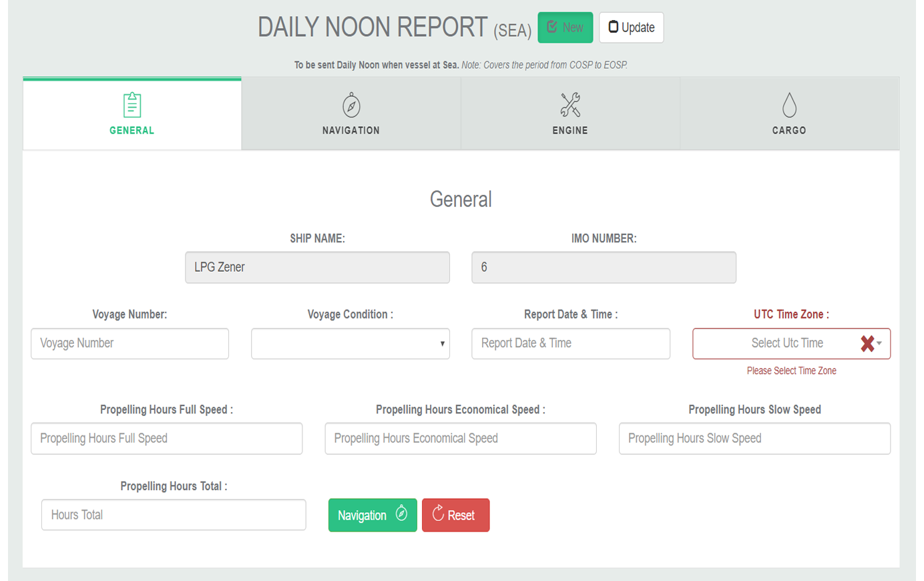924x581 pixels.
Task: Click the Propelling Hours Full Speed field
Action: [166, 439]
